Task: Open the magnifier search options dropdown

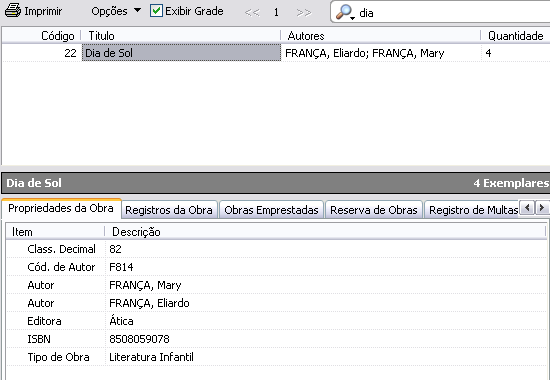Action: pos(345,12)
